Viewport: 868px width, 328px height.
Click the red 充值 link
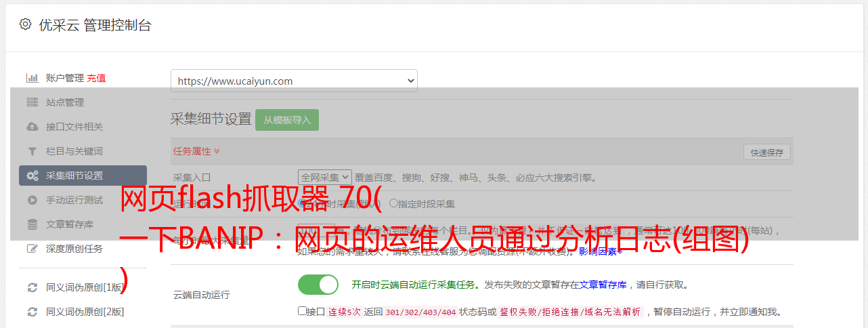click(96, 78)
